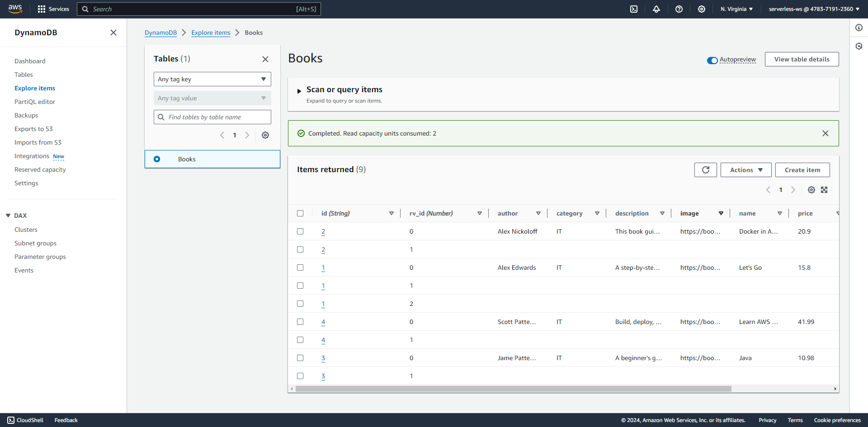Screen dimensions: 868x427
Task: Check the Scott Patte... row checkbox
Action: pyautogui.click(x=300, y=322)
